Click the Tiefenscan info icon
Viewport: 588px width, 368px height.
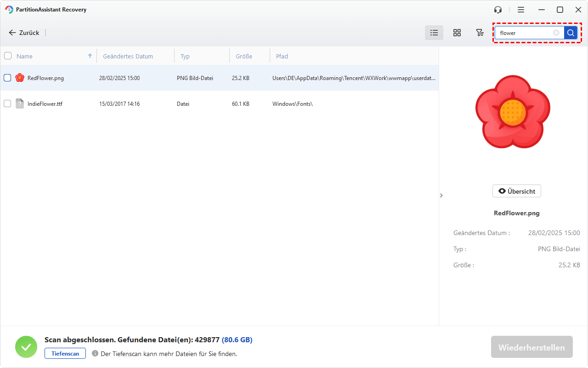coord(95,353)
